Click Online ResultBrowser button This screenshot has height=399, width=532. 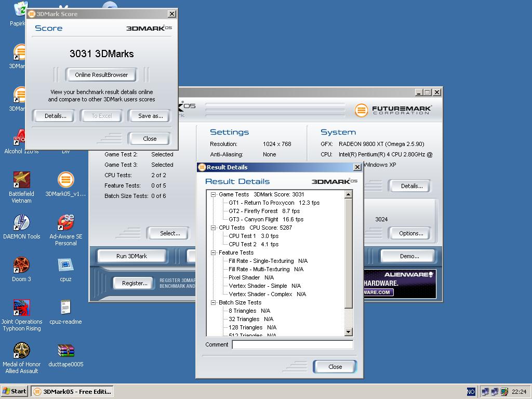(x=101, y=75)
